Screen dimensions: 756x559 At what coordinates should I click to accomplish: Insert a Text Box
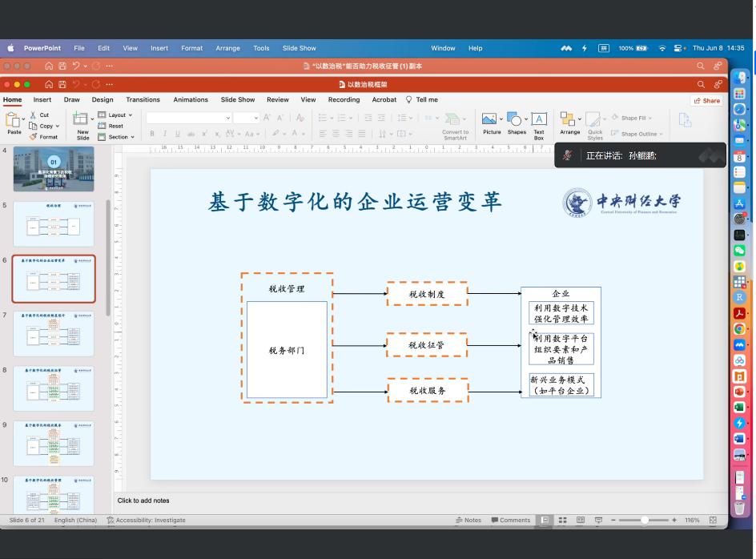539,121
